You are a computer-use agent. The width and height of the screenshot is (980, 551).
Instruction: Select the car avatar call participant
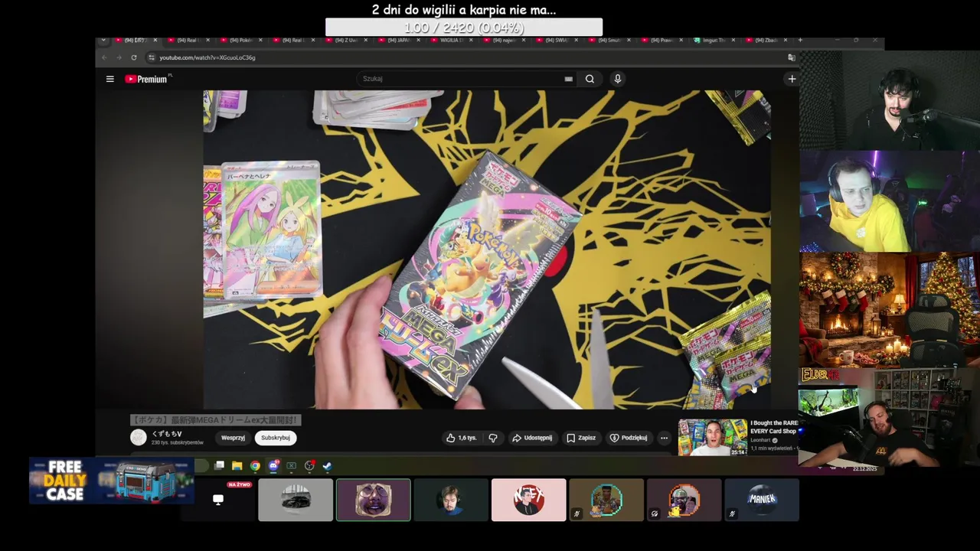pos(296,500)
